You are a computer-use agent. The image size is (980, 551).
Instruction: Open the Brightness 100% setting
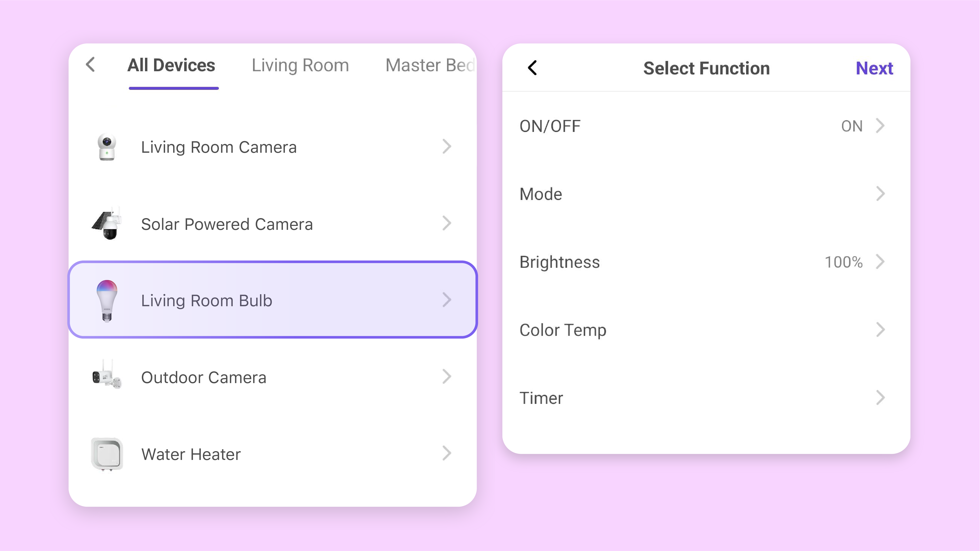pos(843,262)
